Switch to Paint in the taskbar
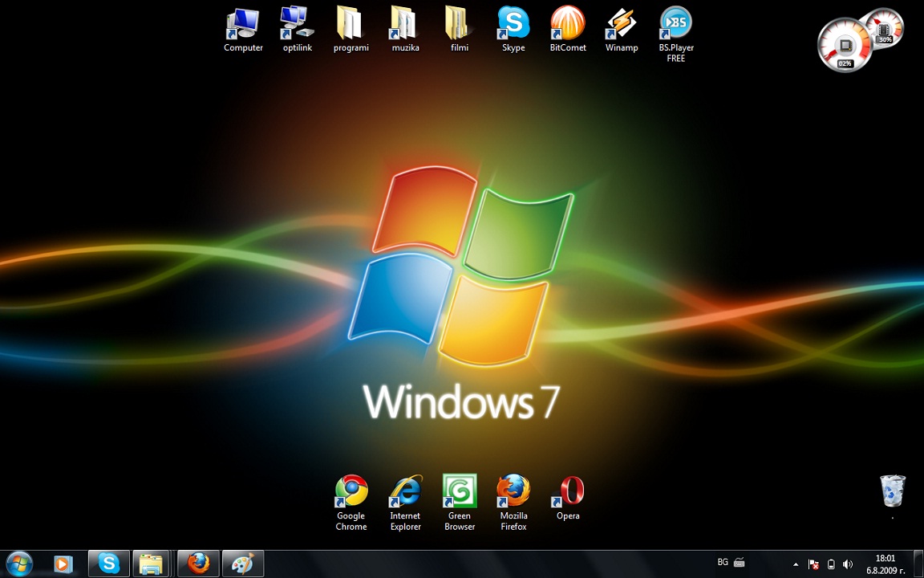The height and width of the screenshot is (578, 924). pyautogui.click(x=242, y=564)
